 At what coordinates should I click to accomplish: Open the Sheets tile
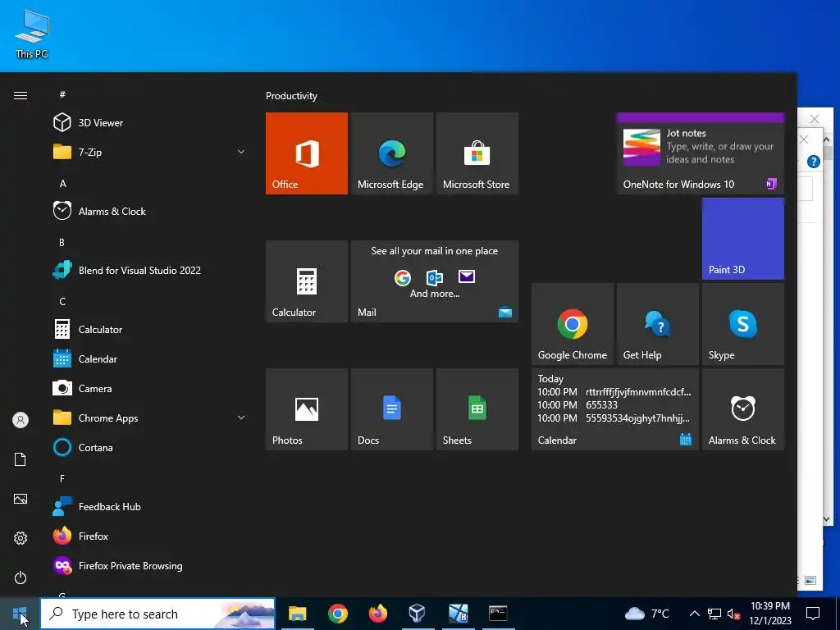click(x=477, y=409)
